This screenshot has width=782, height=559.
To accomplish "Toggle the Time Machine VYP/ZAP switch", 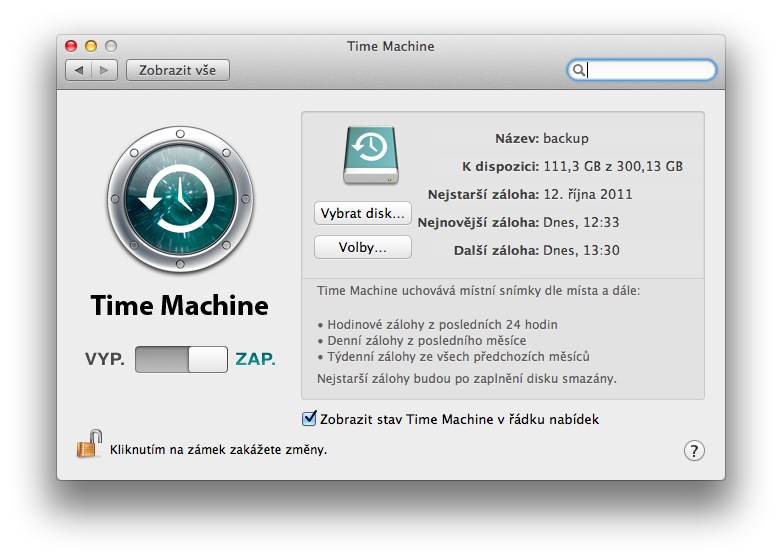I will [x=181, y=360].
